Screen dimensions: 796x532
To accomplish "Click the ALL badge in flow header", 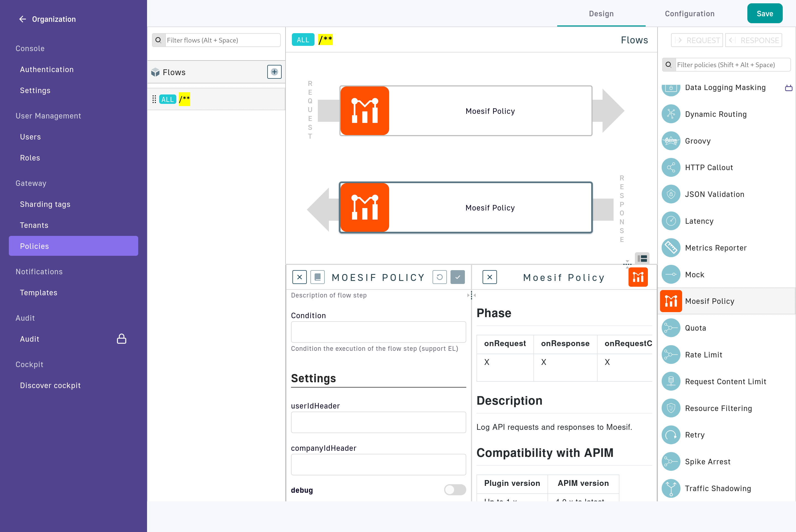I will [303, 40].
